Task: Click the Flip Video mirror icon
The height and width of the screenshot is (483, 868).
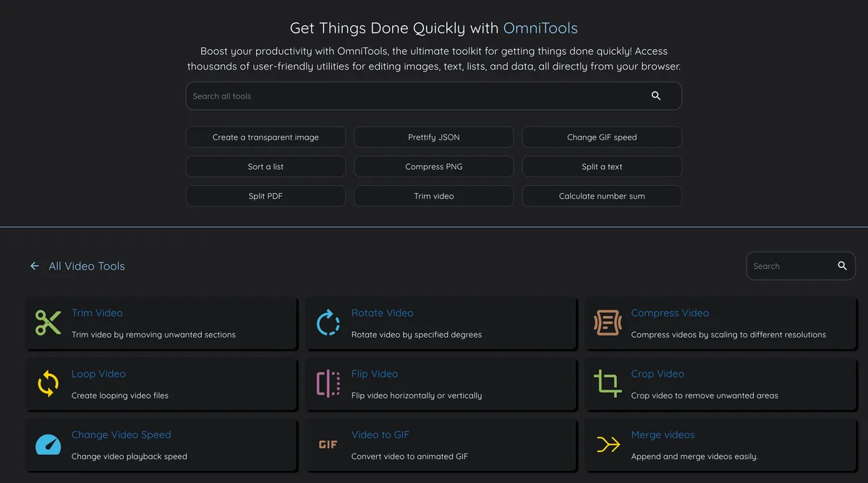Action: (x=328, y=383)
